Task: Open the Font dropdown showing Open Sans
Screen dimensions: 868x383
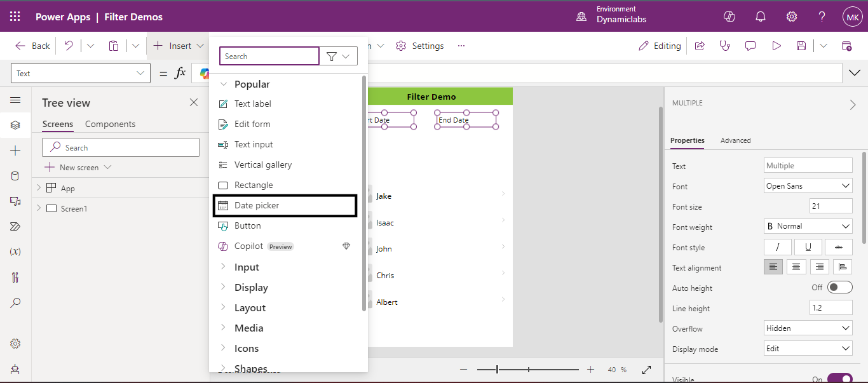Action: click(808, 186)
